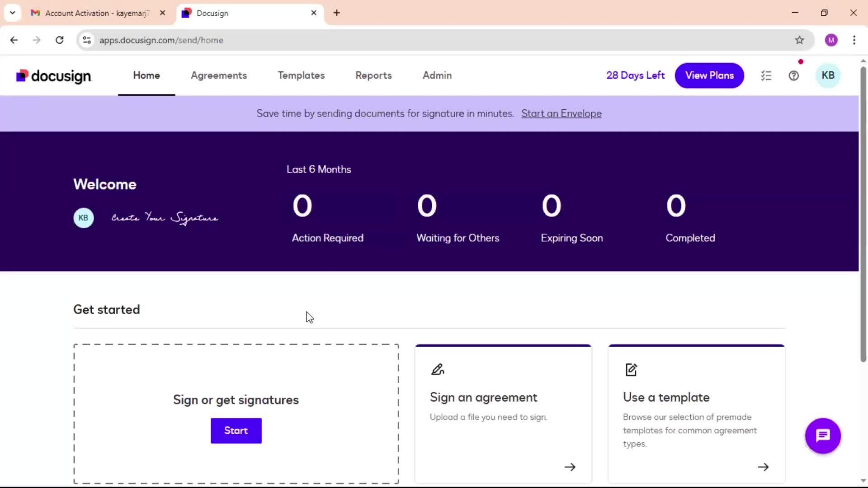868x488 pixels.
Task: Click the arrow on Use a template card
Action: 763,467
